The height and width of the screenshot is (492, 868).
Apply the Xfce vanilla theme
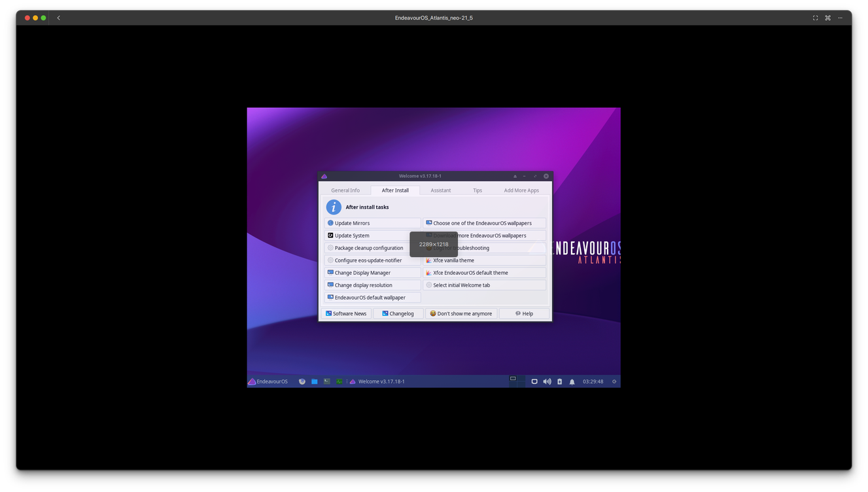484,260
